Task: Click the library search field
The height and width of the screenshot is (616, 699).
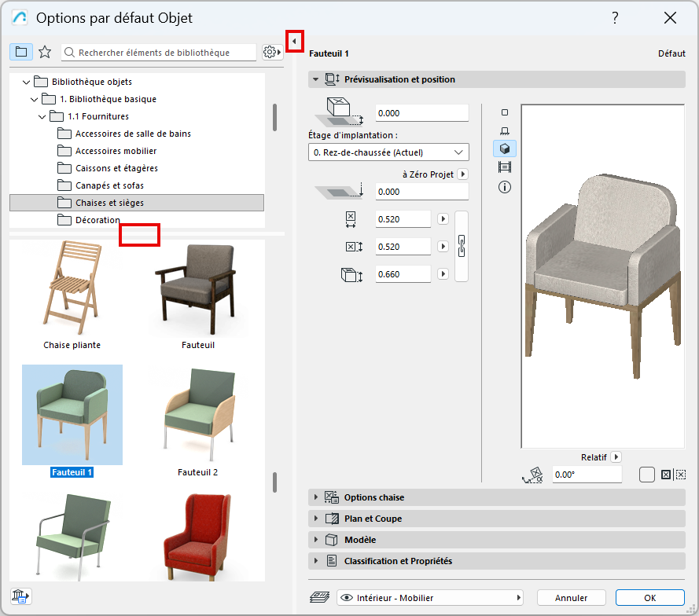Action: coord(159,53)
